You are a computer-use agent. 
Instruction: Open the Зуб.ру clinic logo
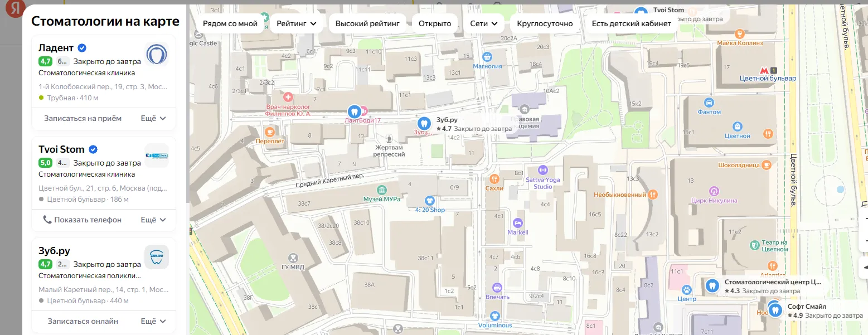pos(157,257)
